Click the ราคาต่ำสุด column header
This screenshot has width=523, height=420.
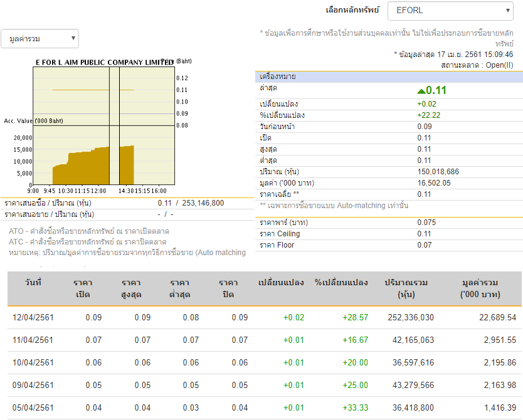coord(180,288)
